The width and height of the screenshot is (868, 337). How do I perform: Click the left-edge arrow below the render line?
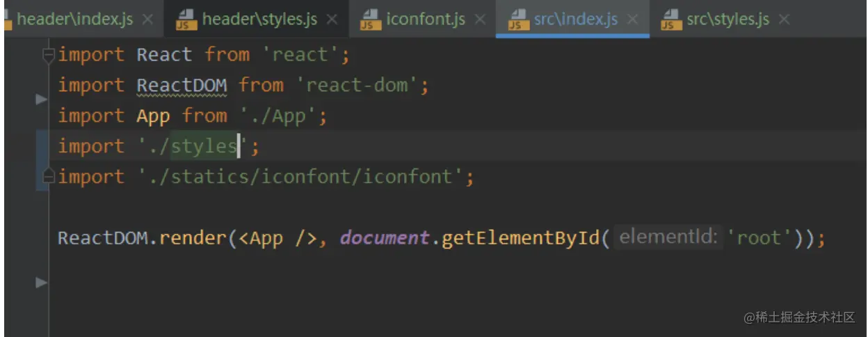click(x=42, y=283)
